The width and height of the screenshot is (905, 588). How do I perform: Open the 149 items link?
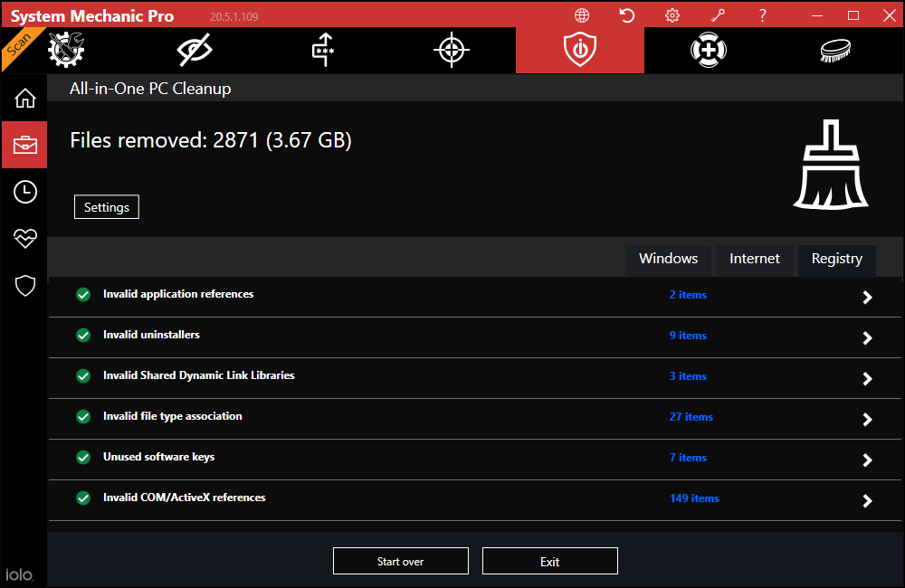[694, 498]
